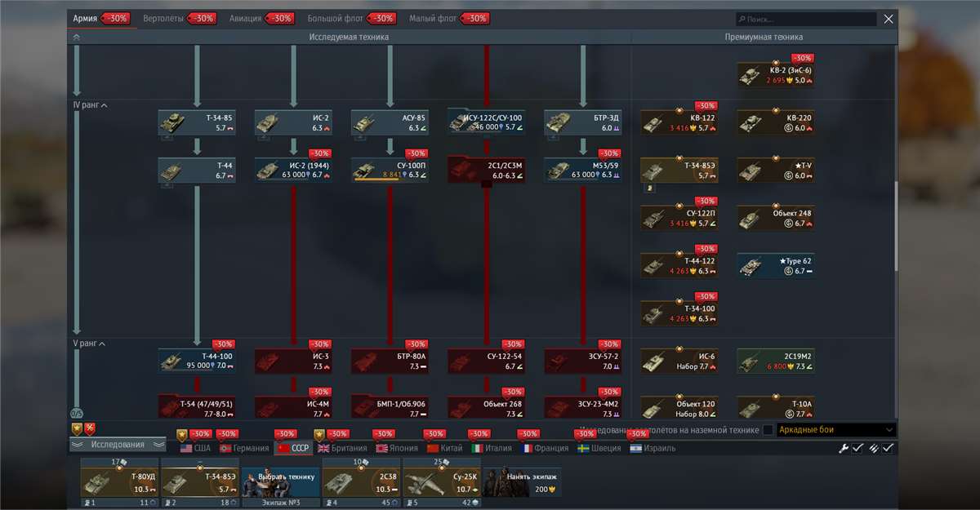Viewport: 980px width, 510px height.
Task: Collapse tree with top-left double chevron
Action: pyautogui.click(x=77, y=37)
